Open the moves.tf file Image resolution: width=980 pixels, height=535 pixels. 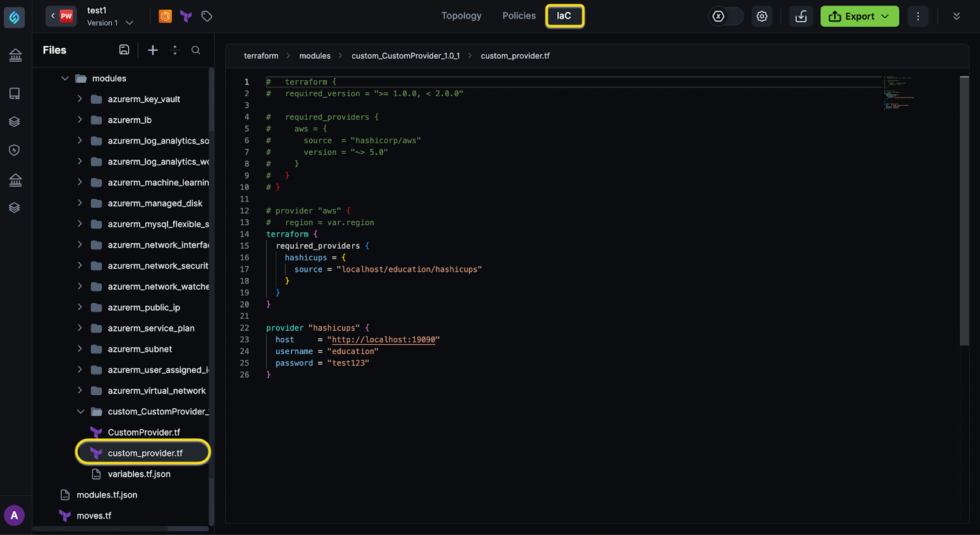click(94, 515)
